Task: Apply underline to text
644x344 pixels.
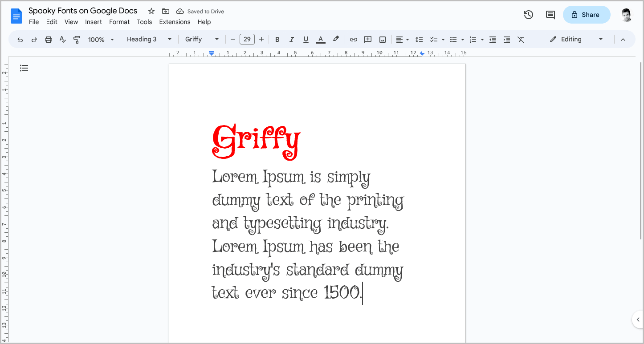Action: pyautogui.click(x=306, y=39)
